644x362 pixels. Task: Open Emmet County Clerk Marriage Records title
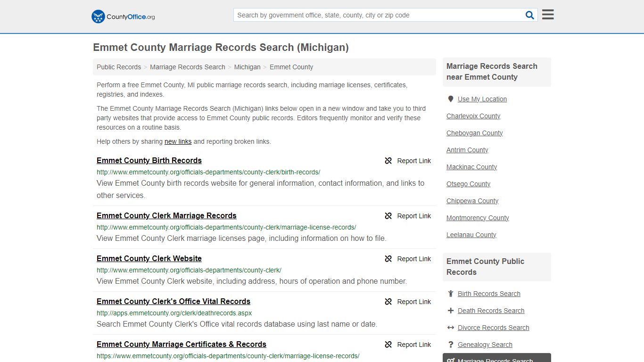166,215
